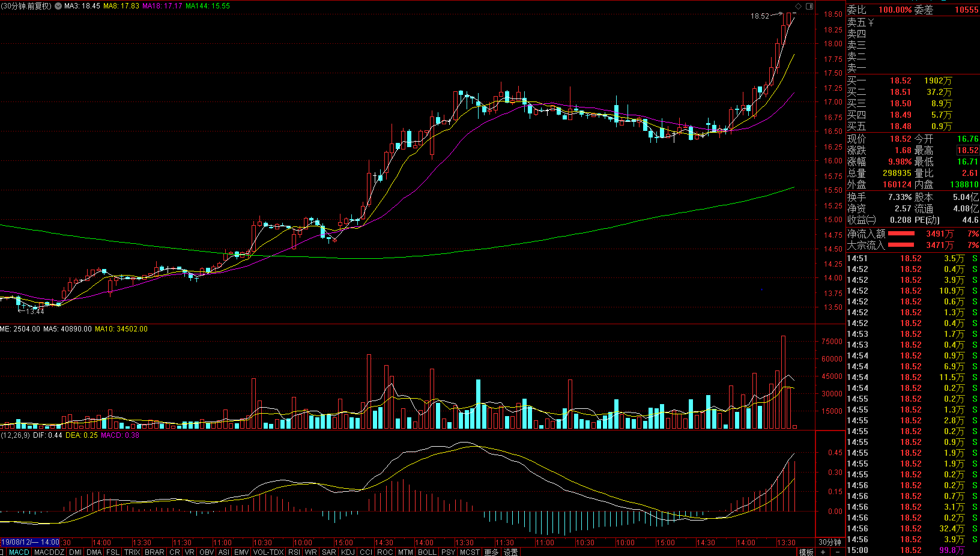This screenshot has height=556, width=980.
Task: Choose the CR indicator tab
Action: [x=175, y=552]
